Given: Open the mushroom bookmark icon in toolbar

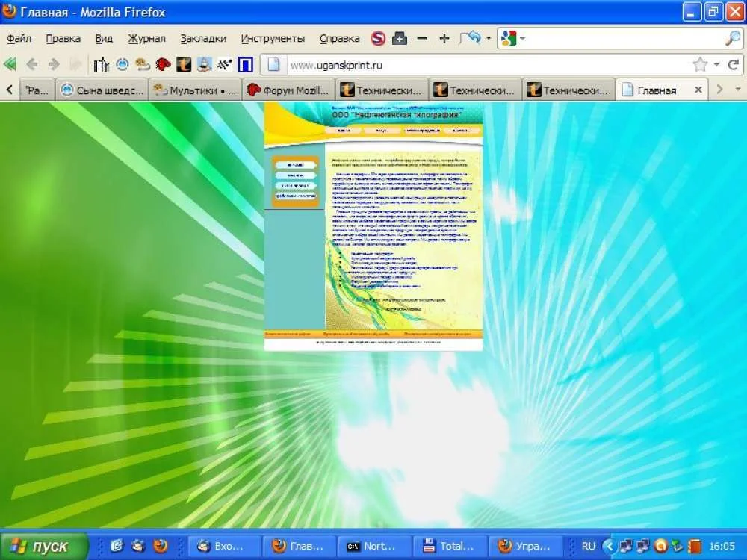Looking at the screenshot, I should (143, 64).
